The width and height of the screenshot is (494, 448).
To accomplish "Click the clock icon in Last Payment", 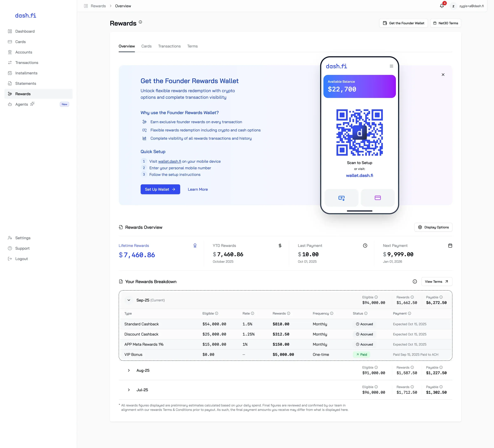I will (x=365, y=246).
